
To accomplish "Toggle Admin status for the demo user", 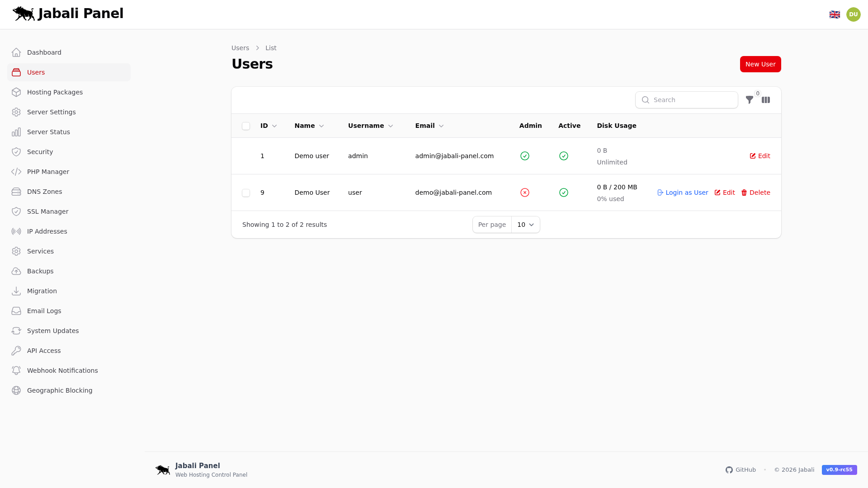I will [524, 192].
